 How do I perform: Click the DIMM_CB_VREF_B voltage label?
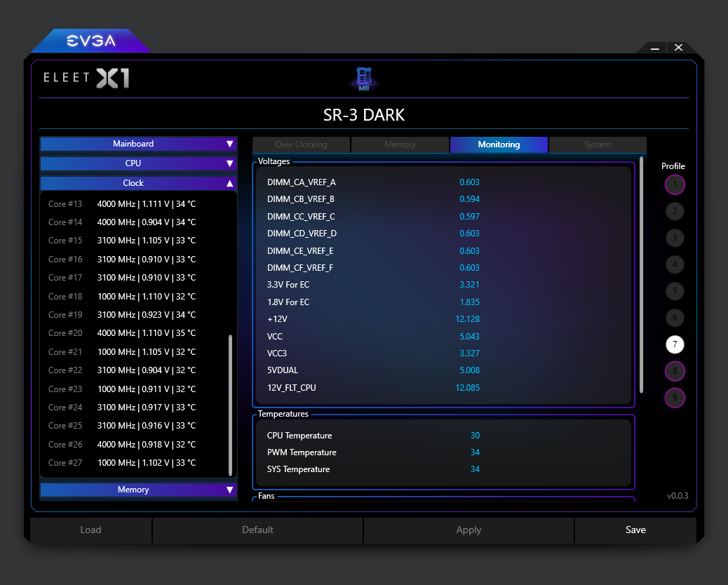coord(301,199)
